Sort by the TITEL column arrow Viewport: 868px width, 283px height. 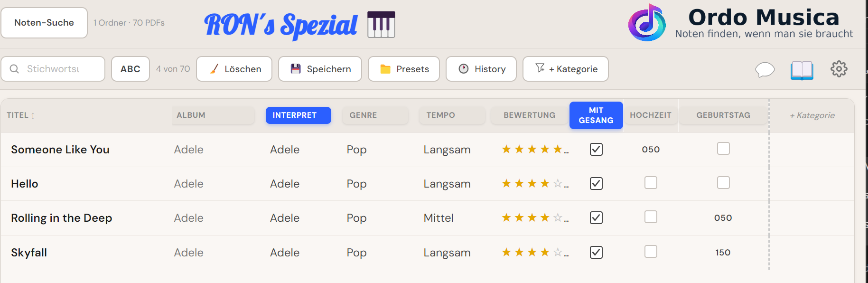point(33,115)
